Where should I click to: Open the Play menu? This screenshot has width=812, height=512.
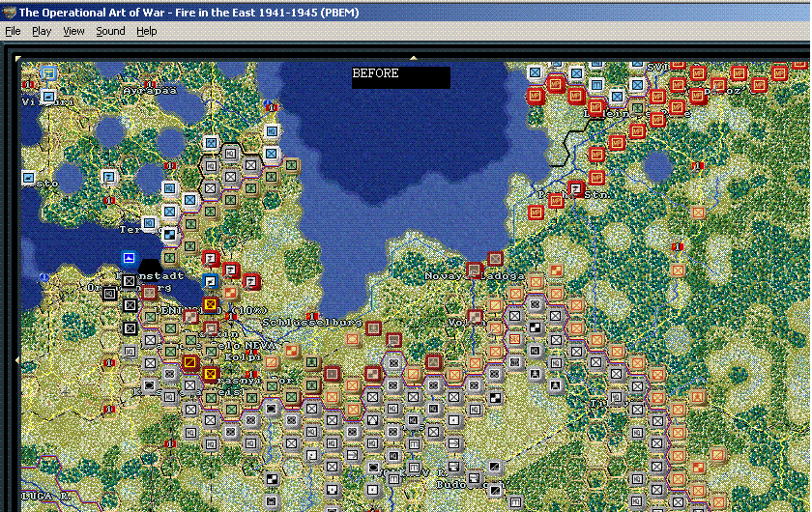click(42, 31)
